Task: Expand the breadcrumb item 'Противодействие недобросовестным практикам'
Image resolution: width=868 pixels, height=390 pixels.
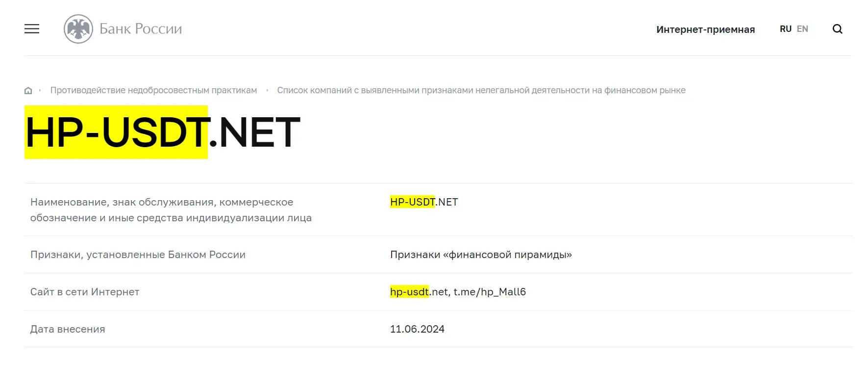Action: [154, 90]
